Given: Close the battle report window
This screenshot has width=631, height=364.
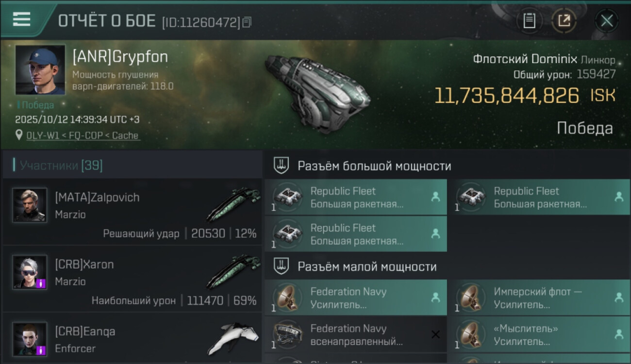Looking at the screenshot, I should point(606,21).
